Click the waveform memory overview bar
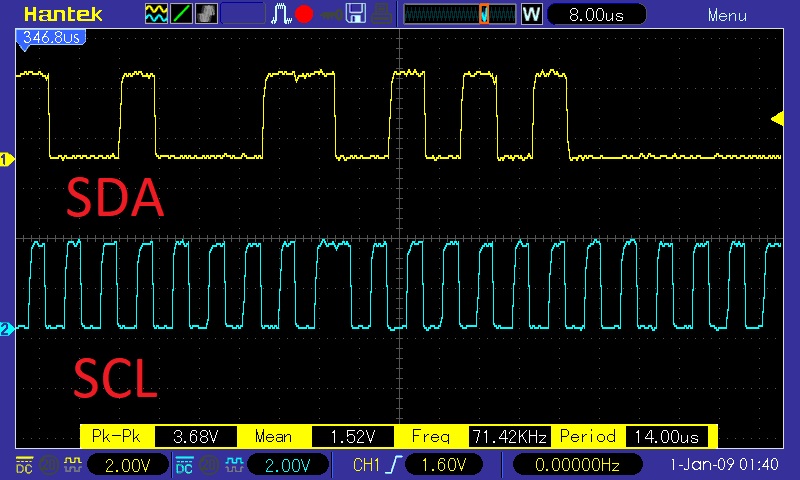This screenshot has width=800, height=480. click(460, 14)
